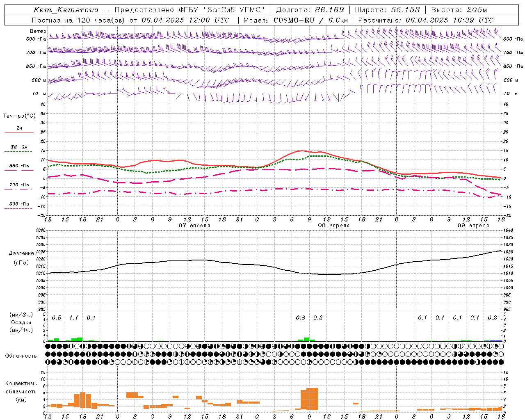The height and width of the screenshot is (420, 525).
Task: Click the '08 апреля' date label
Action: pyautogui.click(x=334, y=226)
